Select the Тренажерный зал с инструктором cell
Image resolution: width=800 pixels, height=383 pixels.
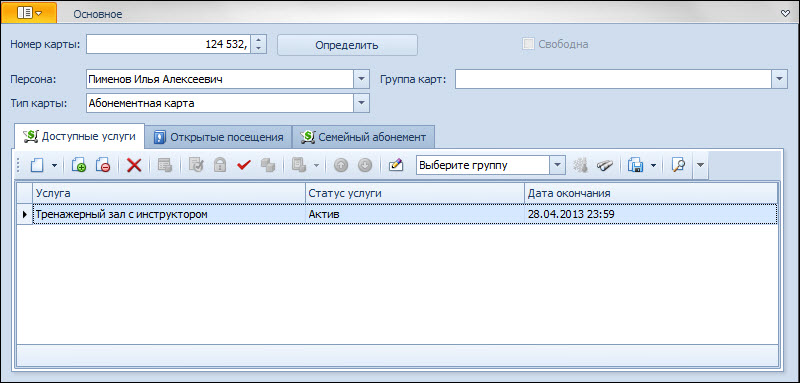pyautogui.click(x=169, y=214)
